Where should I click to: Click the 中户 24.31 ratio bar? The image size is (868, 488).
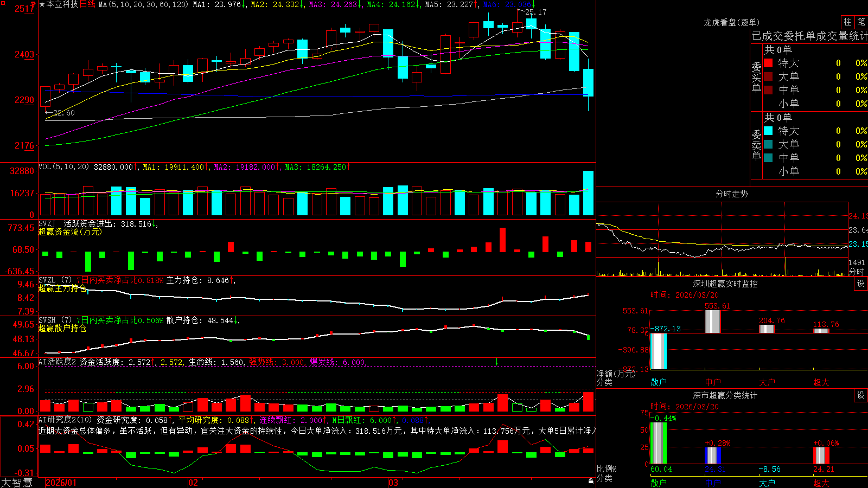point(712,455)
